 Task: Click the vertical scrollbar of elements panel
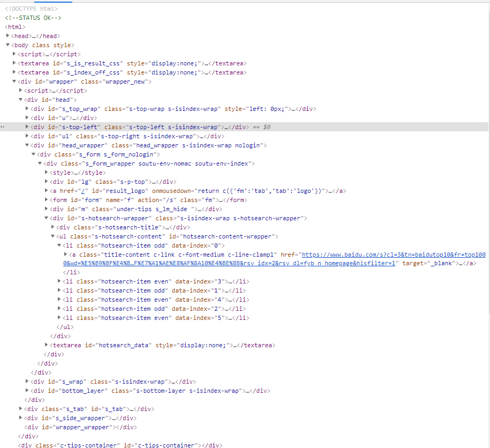point(489,162)
